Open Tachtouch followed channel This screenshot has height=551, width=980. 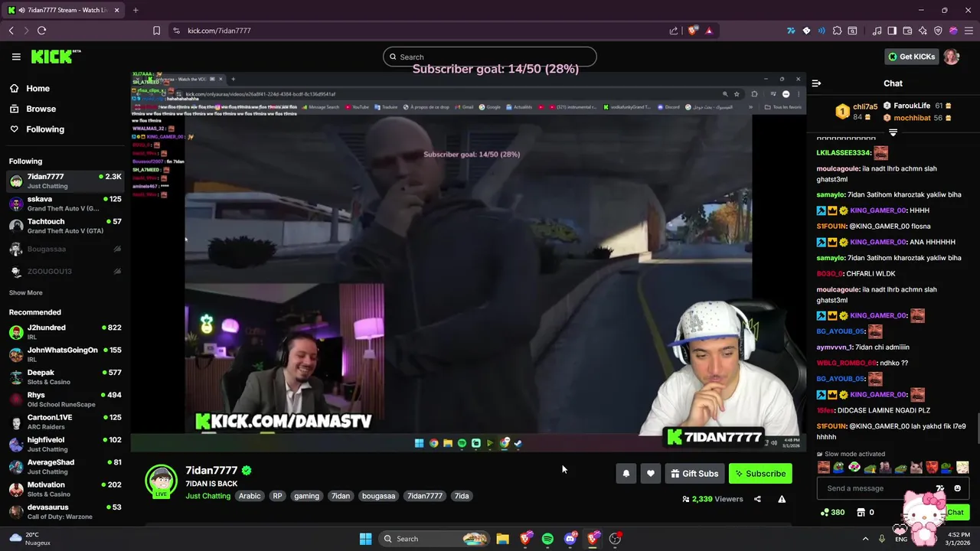click(x=65, y=226)
